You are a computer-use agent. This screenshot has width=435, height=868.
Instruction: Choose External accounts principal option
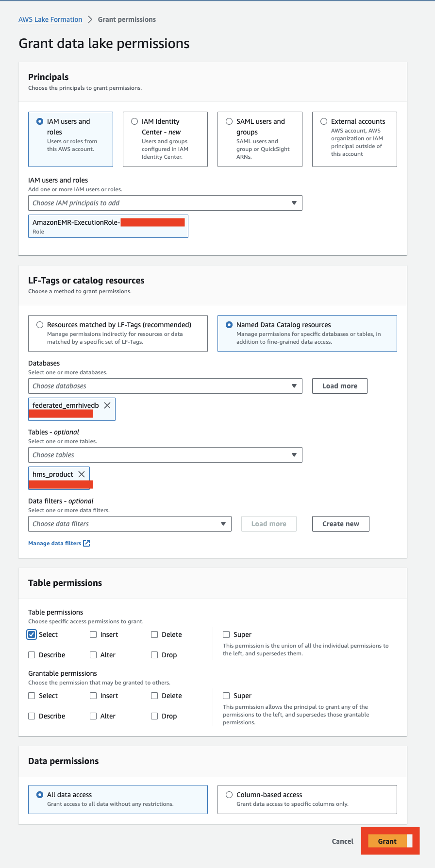(x=324, y=121)
